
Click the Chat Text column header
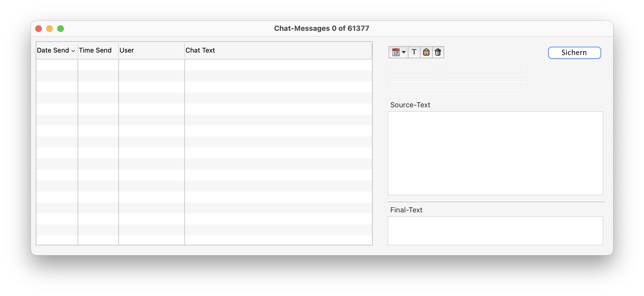coord(200,50)
